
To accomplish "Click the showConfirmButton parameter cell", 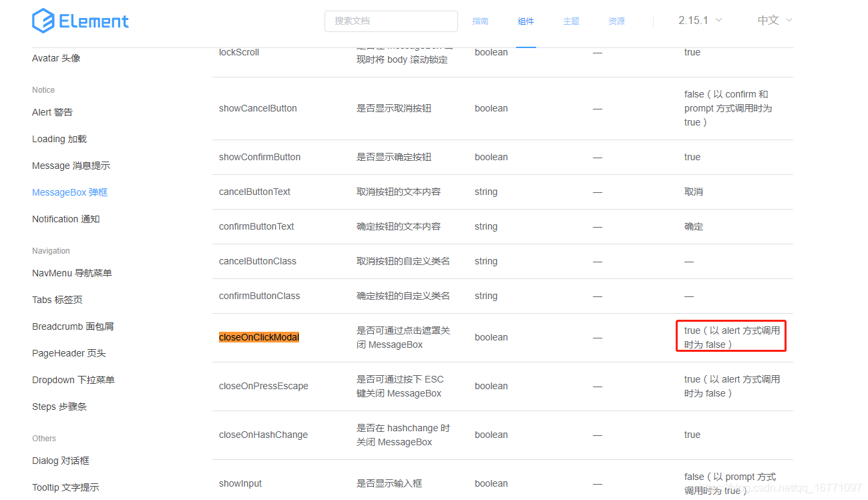I will [260, 157].
